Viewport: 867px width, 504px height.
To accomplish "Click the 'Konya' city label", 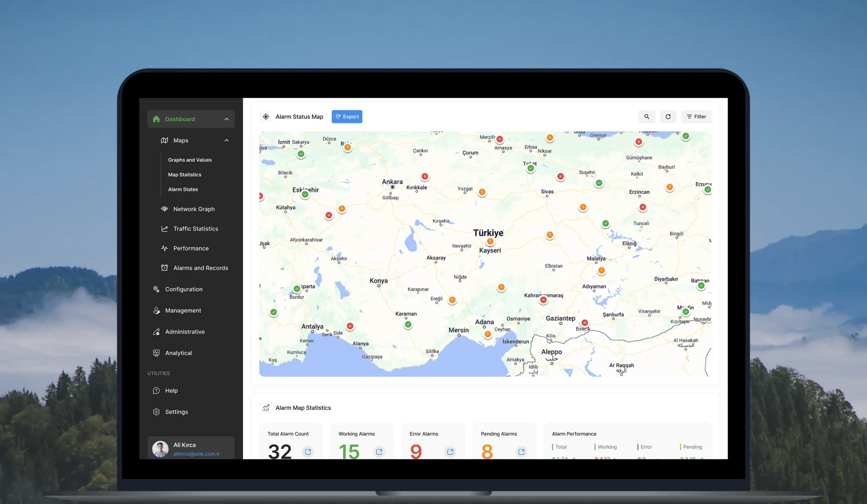I will (378, 281).
